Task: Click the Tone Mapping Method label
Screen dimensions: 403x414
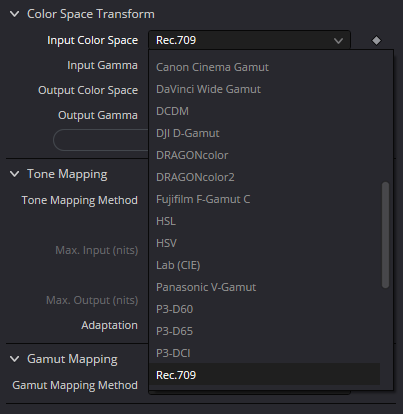Action: click(x=80, y=200)
